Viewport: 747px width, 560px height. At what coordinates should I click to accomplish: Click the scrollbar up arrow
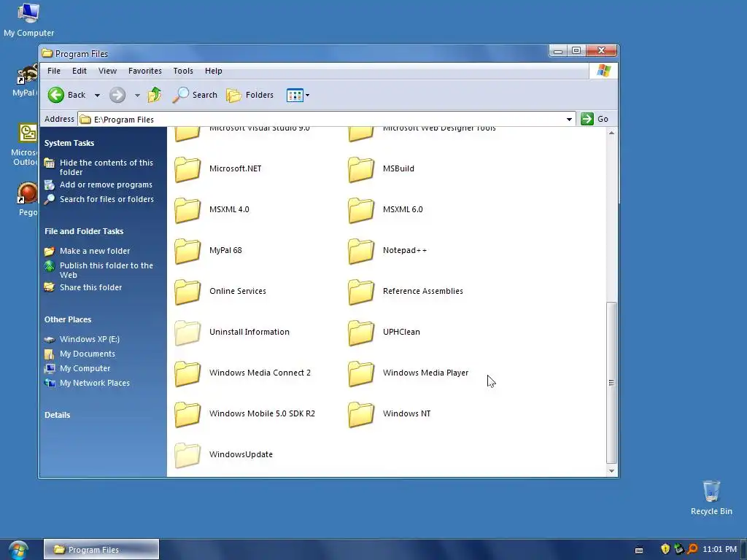pos(612,133)
